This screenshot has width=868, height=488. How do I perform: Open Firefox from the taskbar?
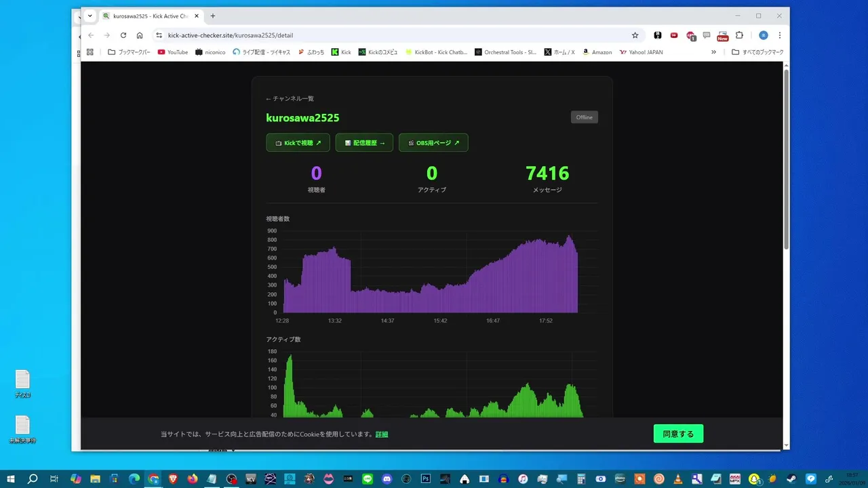(x=193, y=479)
